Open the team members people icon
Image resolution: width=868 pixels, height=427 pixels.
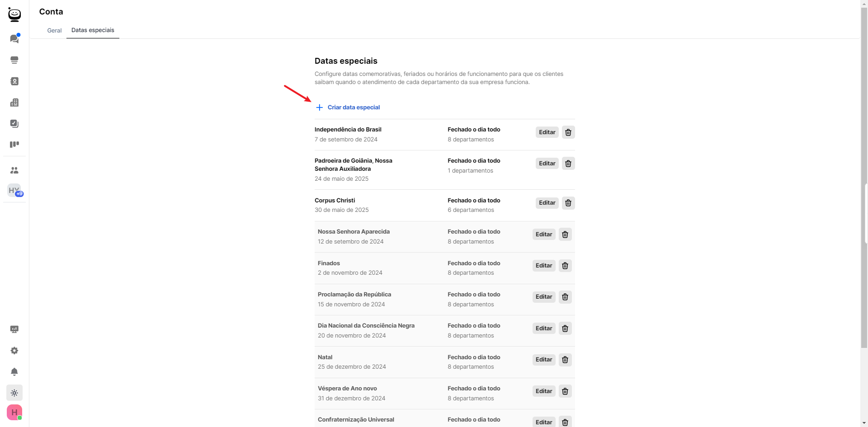pyautogui.click(x=14, y=170)
